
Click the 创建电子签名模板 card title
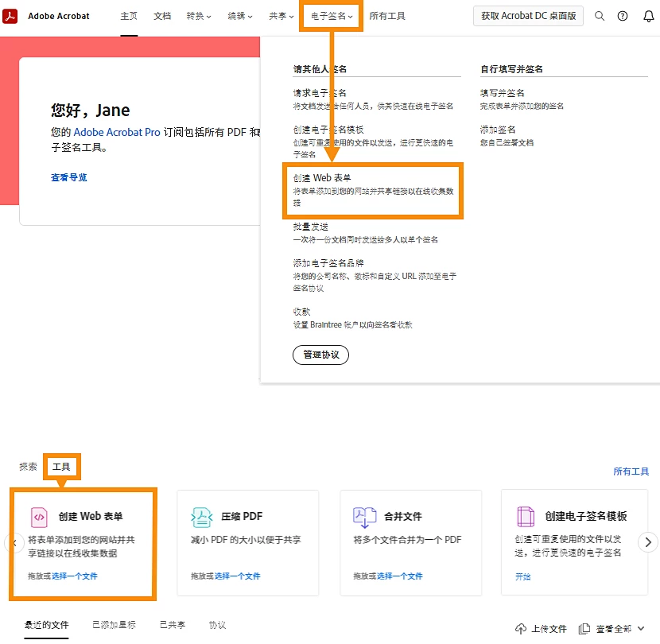(x=586, y=516)
